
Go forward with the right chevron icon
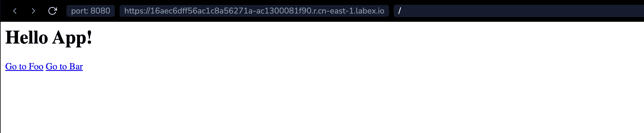pyautogui.click(x=33, y=11)
